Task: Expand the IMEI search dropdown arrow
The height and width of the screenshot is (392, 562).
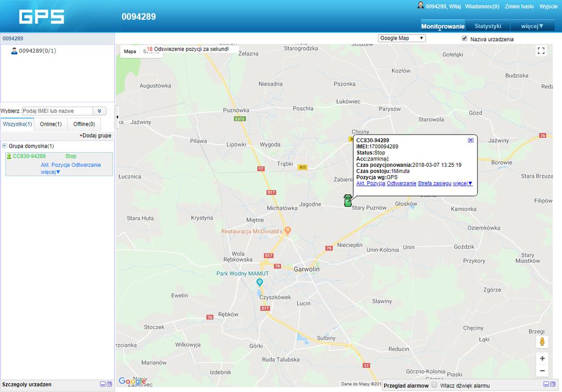Action: point(99,111)
